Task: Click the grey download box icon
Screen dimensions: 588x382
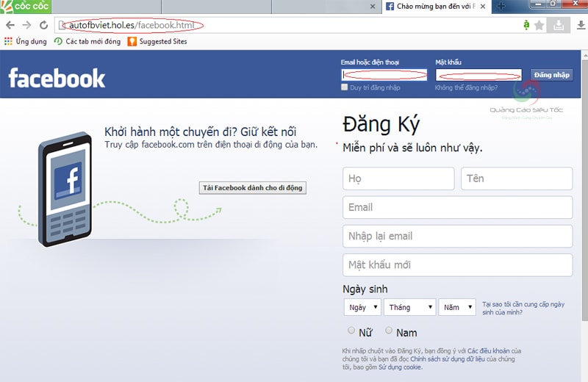Action: tap(559, 25)
